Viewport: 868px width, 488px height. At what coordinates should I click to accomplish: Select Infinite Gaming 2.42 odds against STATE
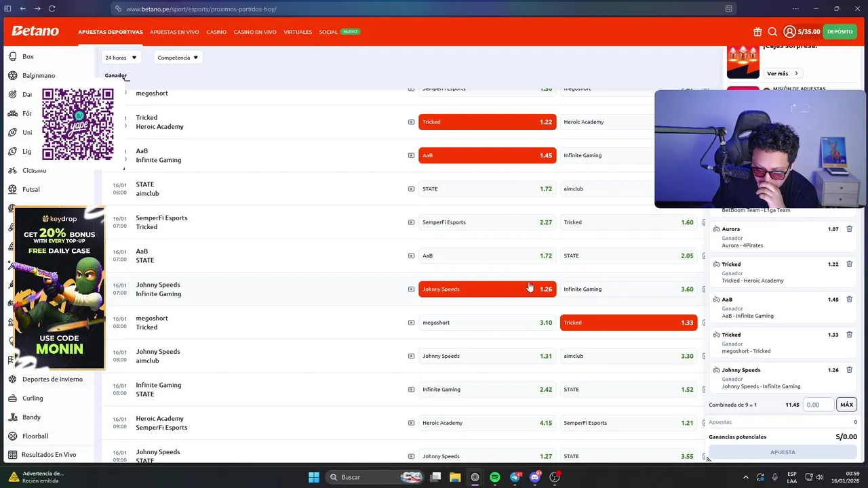tap(487, 390)
